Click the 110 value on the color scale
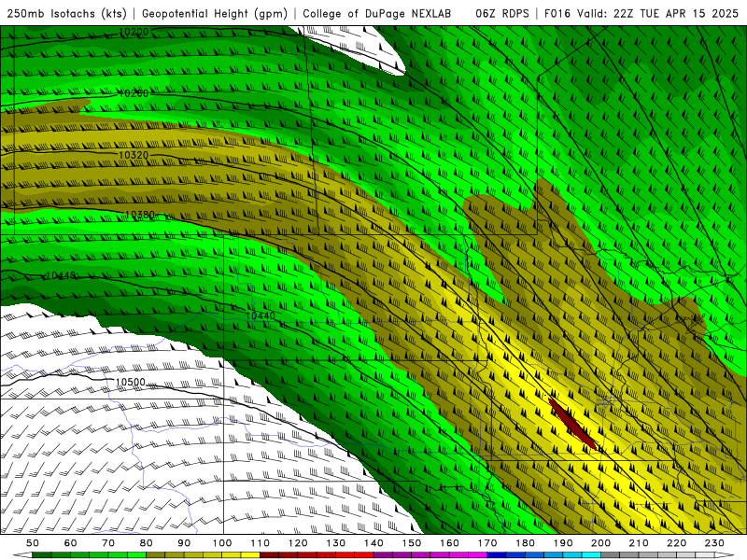This screenshot has height=560, width=747. [x=261, y=543]
